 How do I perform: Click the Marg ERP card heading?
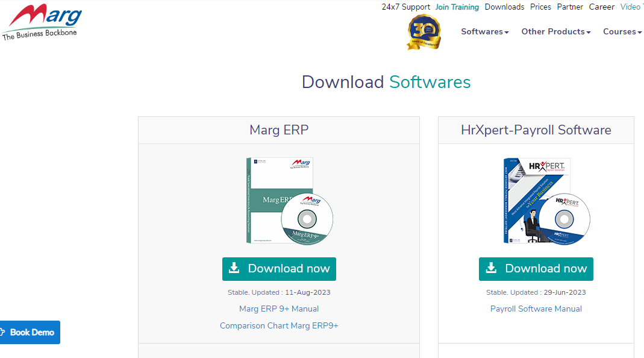pyautogui.click(x=279, y=130)
